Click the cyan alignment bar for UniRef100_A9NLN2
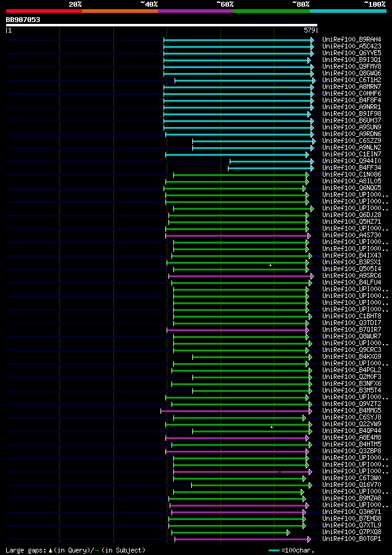The height and width of the screenshot is (555, 392). (252, 148)
